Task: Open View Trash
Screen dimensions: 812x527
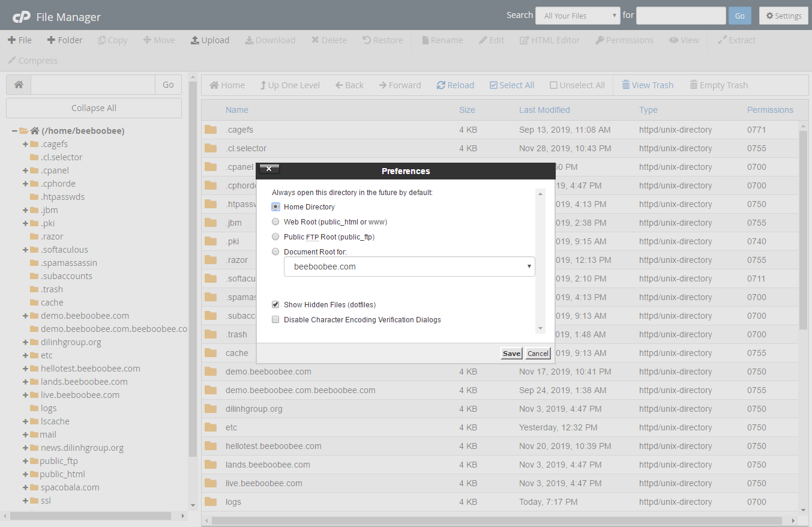Action: click(648, 85)
